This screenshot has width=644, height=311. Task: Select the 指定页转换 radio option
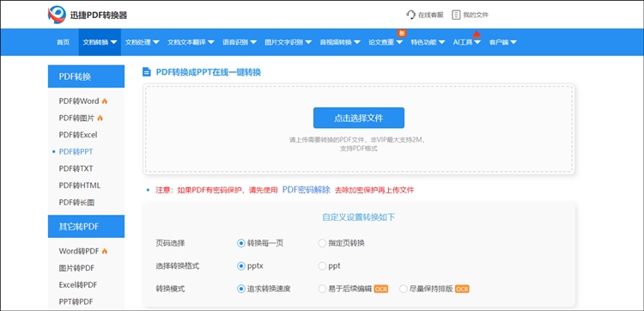[322, 243]
